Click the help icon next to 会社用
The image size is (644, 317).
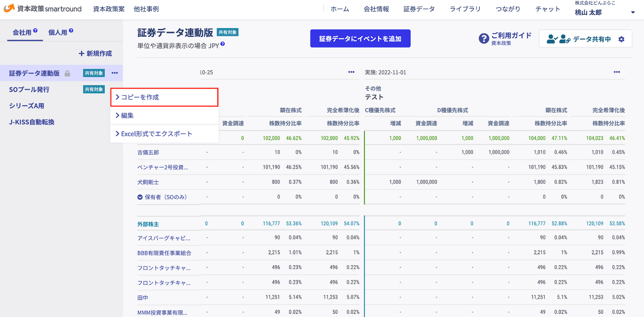[35, 31]
